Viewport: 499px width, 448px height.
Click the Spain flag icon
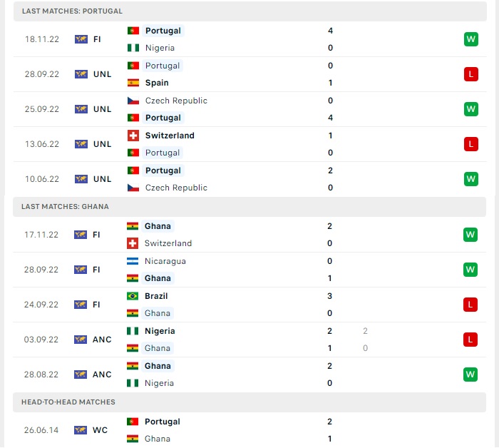[133, 83]
